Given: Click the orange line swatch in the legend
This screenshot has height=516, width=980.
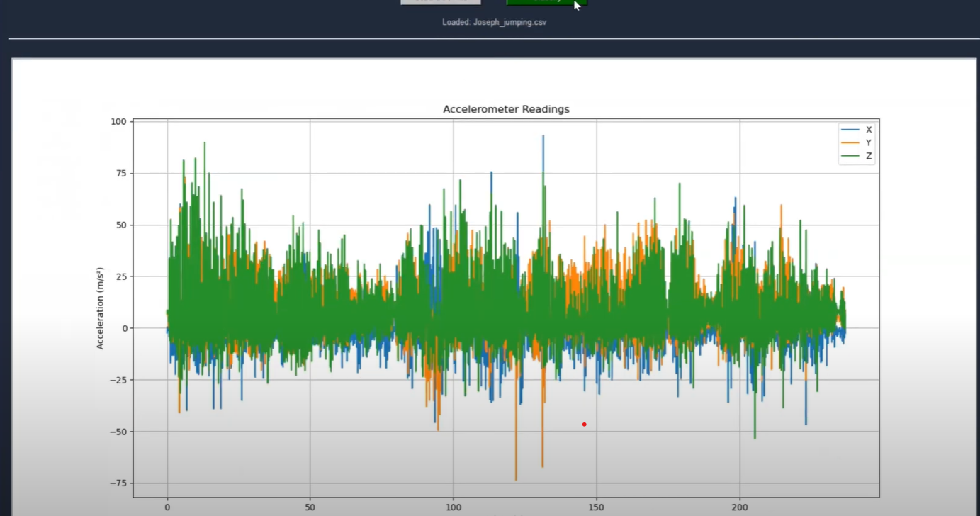Looking at the screenshot, I should pyautogui.click(x=850, y=142).
